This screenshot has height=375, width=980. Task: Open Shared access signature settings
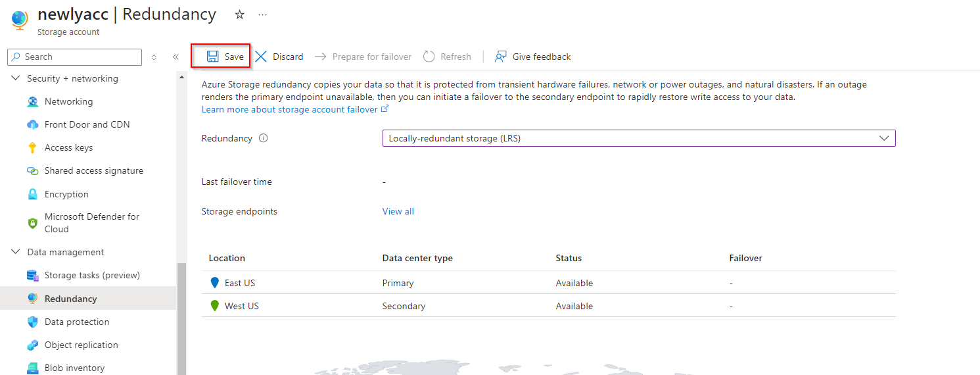pyautogui.click(x=93, y=171)
